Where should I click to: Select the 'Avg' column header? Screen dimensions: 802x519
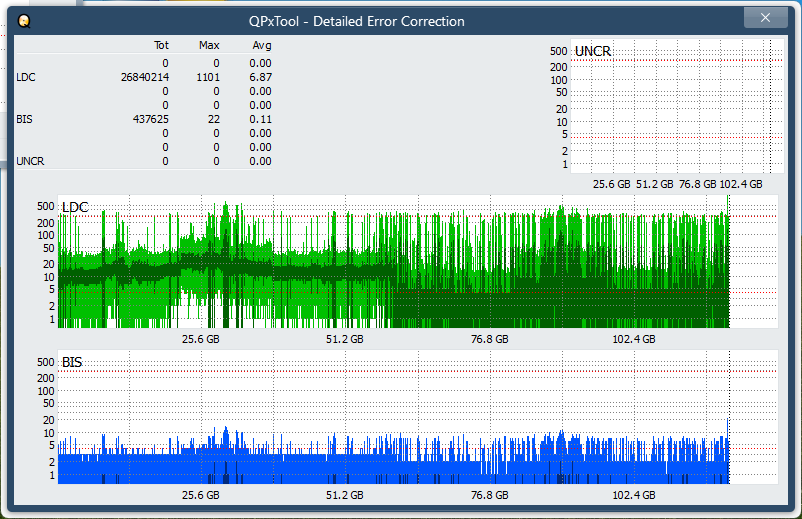pyautogui.click(x=262, y=45)
